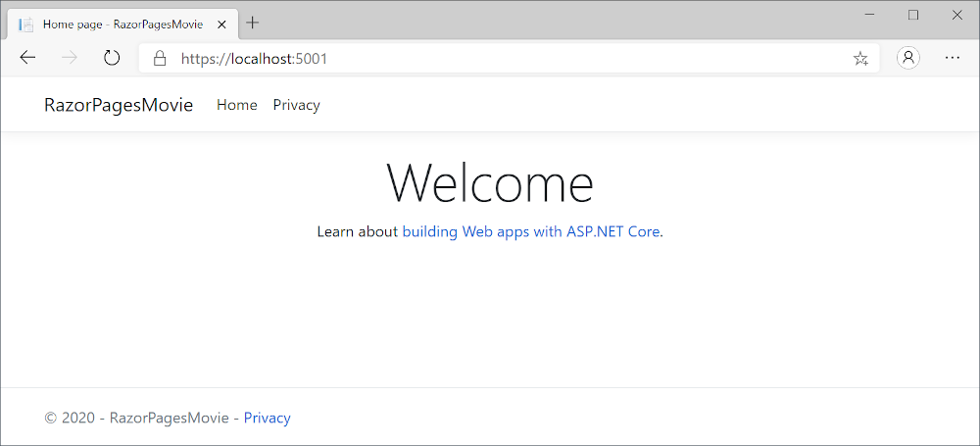Open Privacy from the top navigation bar
Viewport: 980px width, 446px height.
(296, 105)
